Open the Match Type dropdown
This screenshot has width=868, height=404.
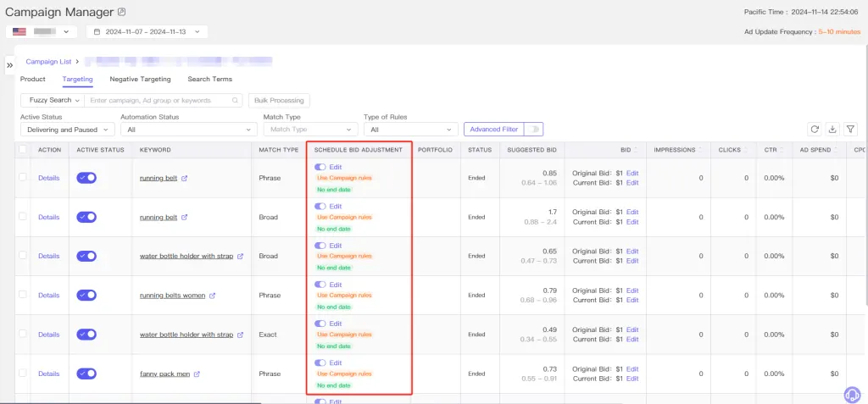click(310, 130)
